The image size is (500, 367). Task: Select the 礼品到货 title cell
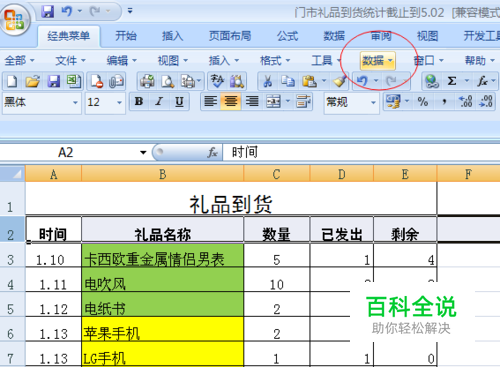(231, 199)
